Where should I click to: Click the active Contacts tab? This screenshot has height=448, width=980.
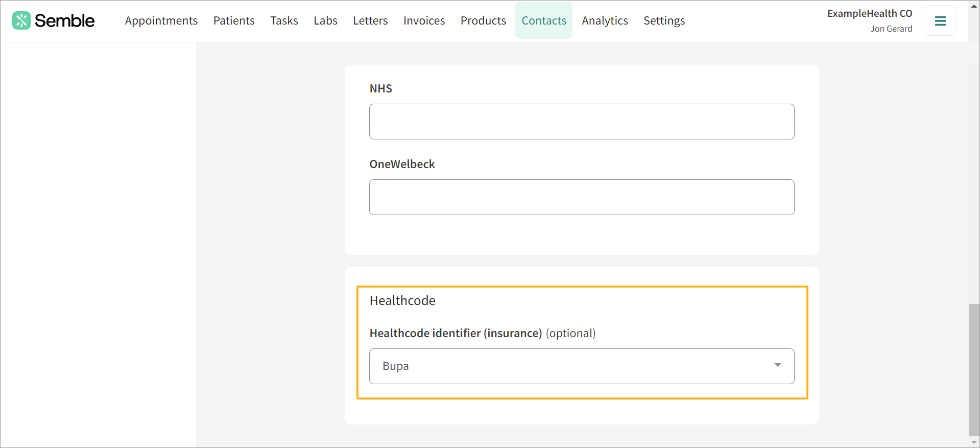pyautogui.click(x=544, y=21)
